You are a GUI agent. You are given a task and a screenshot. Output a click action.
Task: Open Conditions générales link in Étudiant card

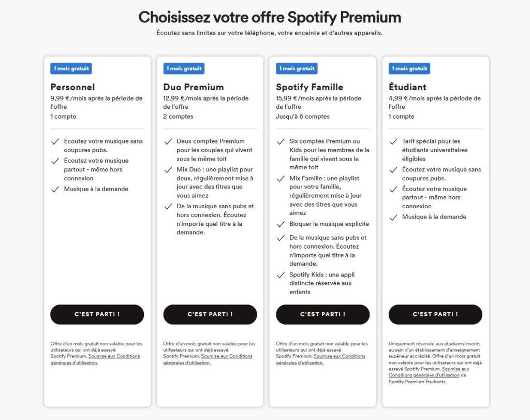click(455, 369)
